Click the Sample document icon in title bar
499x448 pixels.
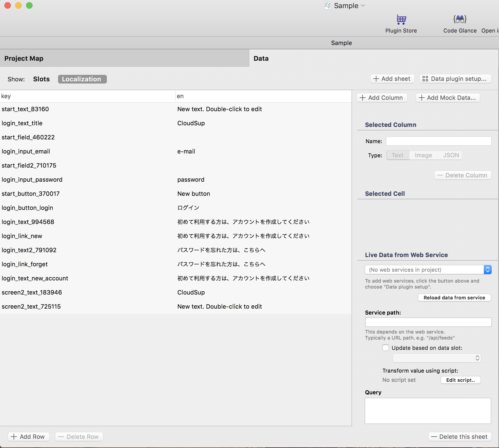pyautogui.click(x=328, y=5)
